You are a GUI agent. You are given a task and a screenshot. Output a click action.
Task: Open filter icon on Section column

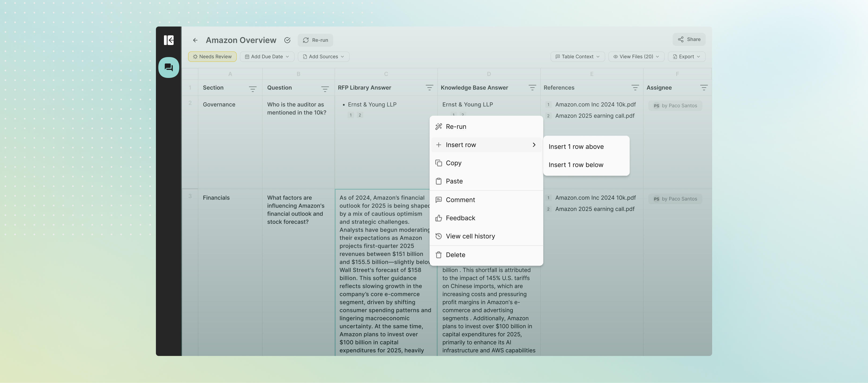tap(252, 89)
